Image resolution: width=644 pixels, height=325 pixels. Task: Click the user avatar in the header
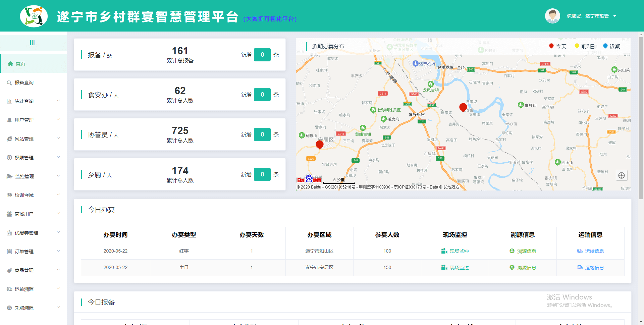point(552,16)
